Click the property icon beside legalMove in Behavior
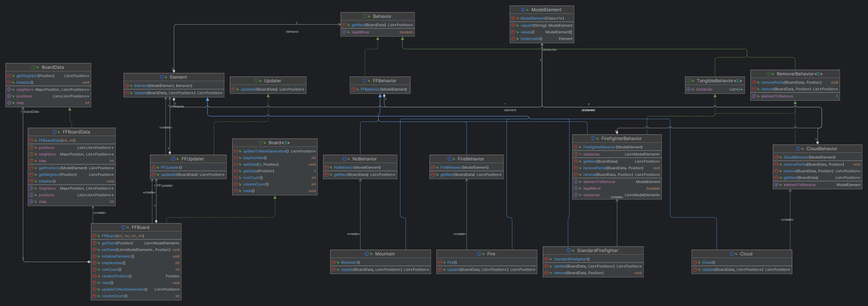This screenshot has height=306, width=868. 344,32
